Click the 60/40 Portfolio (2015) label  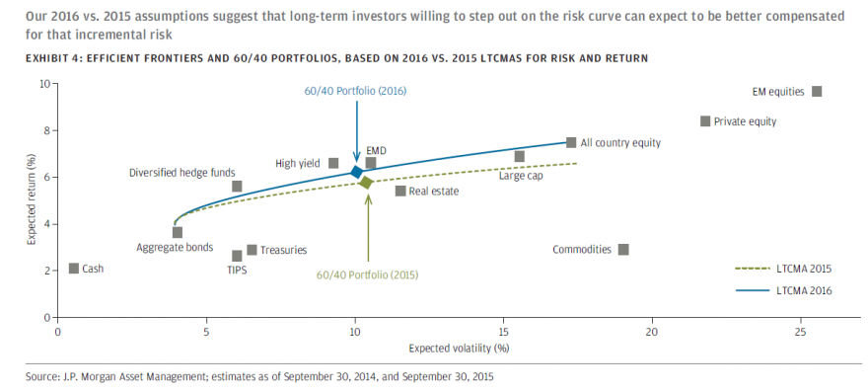tap(368, 274)
